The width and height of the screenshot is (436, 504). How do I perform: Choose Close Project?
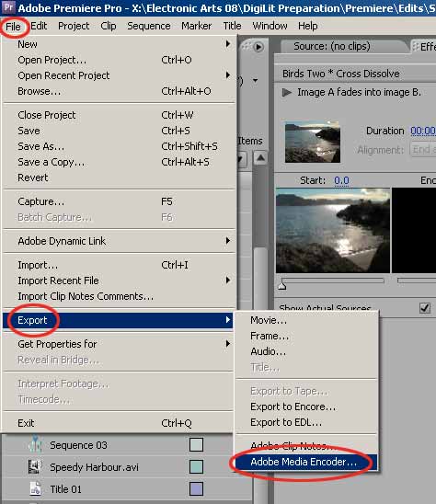[x=119, y=115]
